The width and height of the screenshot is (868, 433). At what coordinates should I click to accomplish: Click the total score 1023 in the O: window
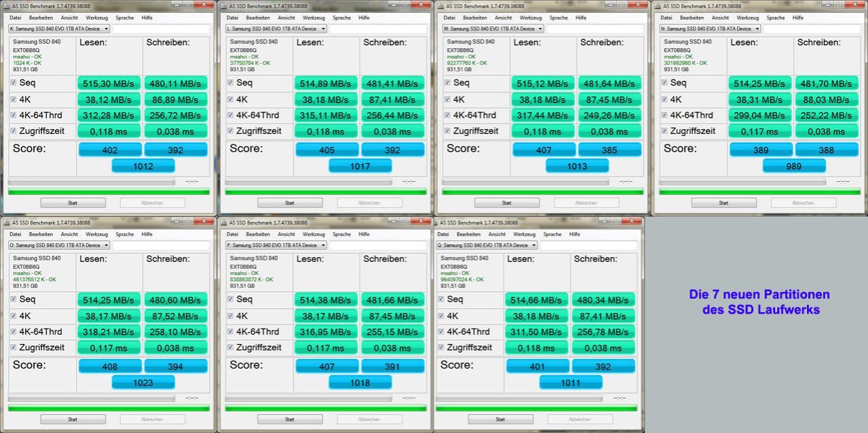pos(143,383)
